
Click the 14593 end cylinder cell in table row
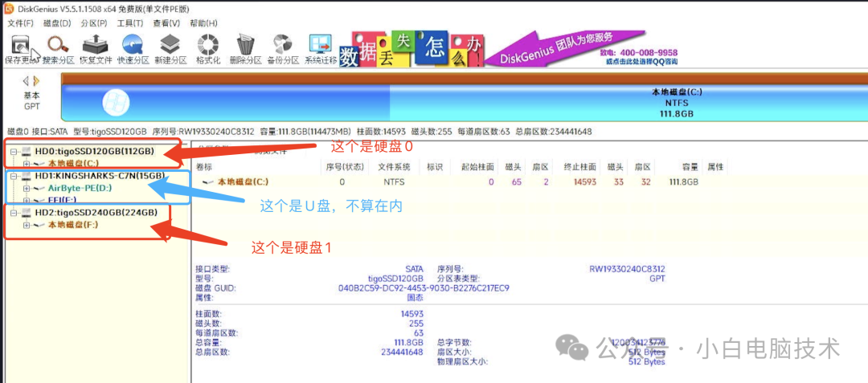pyautogui.click(x=585, y=181)
